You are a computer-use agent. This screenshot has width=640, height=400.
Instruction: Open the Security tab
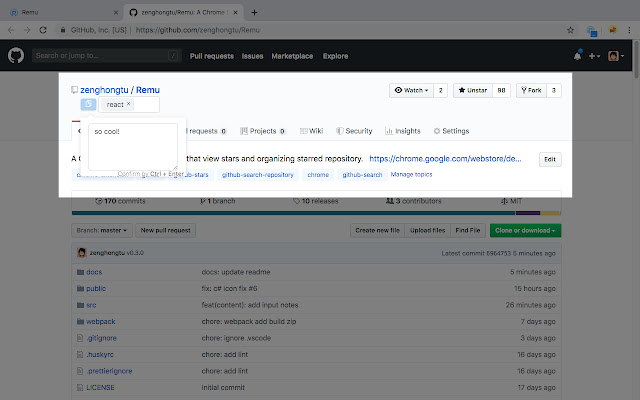coord(354,131)
